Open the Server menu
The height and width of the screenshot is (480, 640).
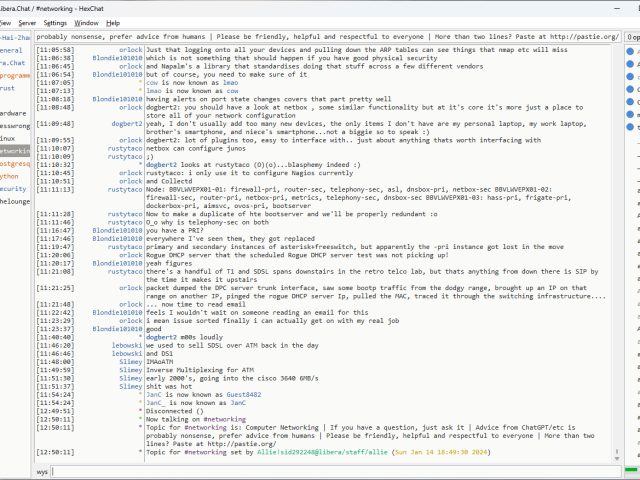[x=27, y=22]
